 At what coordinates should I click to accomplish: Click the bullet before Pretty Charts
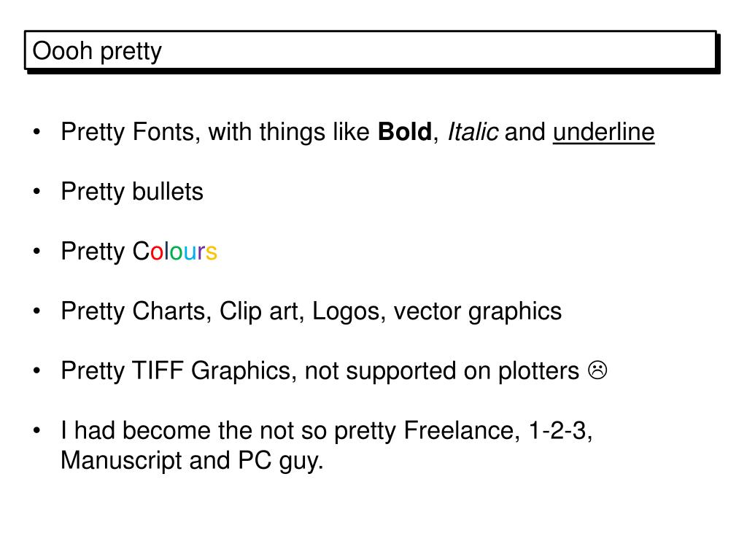37,311
